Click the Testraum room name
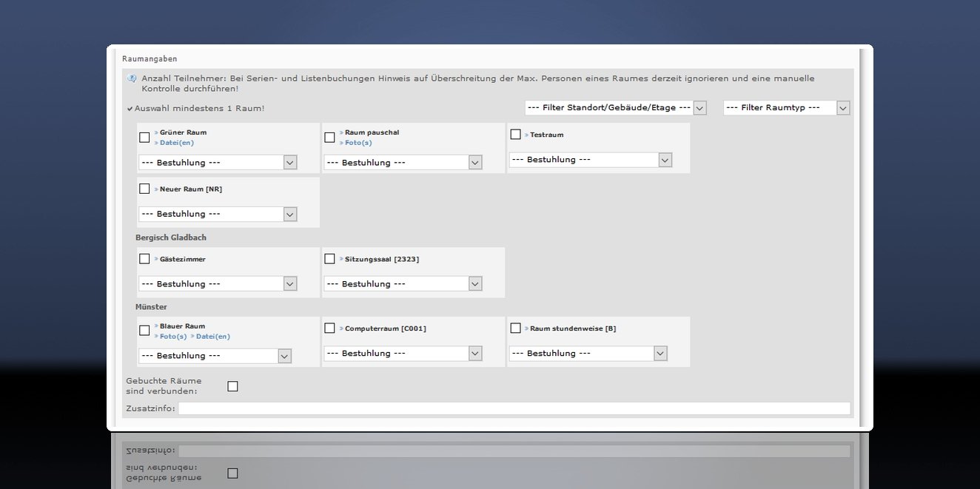Image resolution: width=980 pixels, height=489 pixels. 547,135
